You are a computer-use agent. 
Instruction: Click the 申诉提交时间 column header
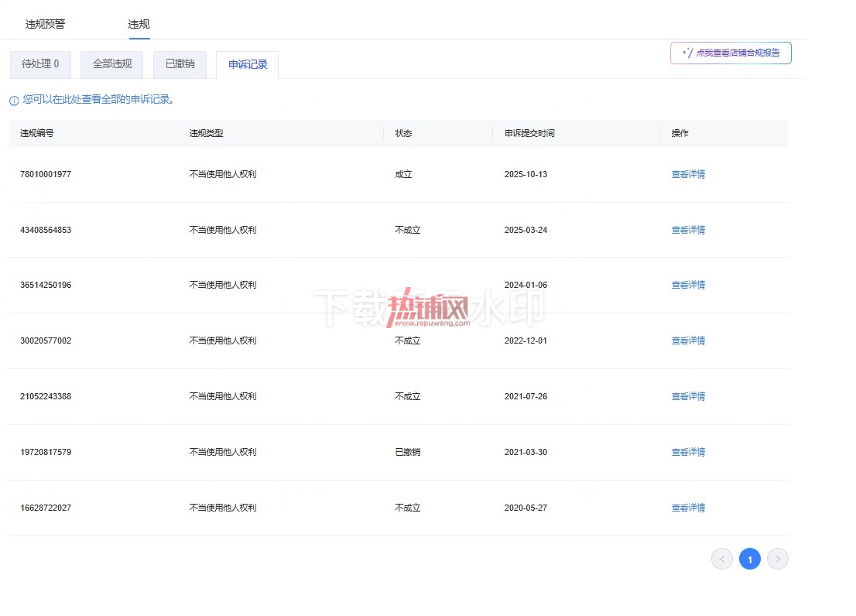pyautogui.click(x=529, y=133)
